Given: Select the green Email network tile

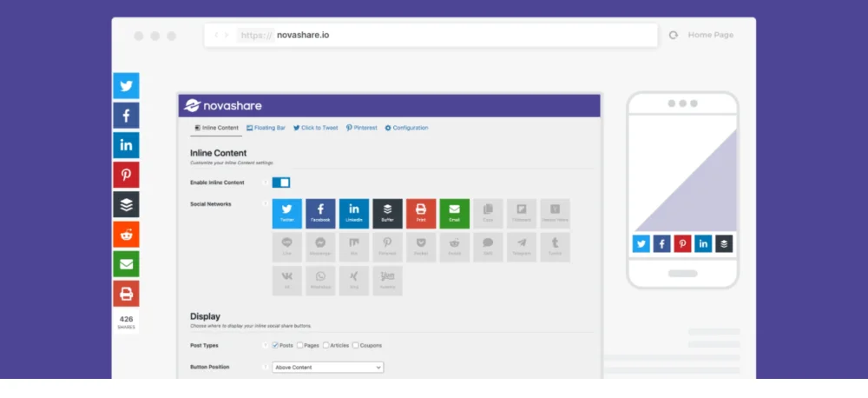Looking at the screenshot, I should click(454, 214).
